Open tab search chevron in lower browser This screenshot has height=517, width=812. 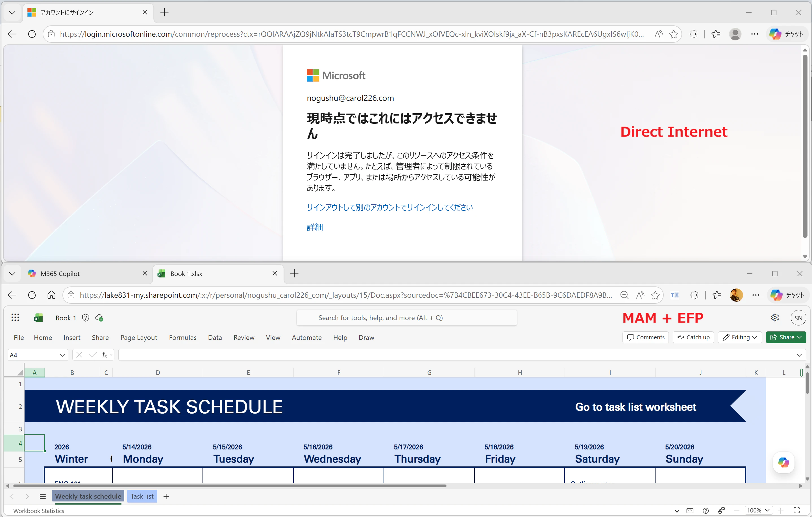[12, 273]
